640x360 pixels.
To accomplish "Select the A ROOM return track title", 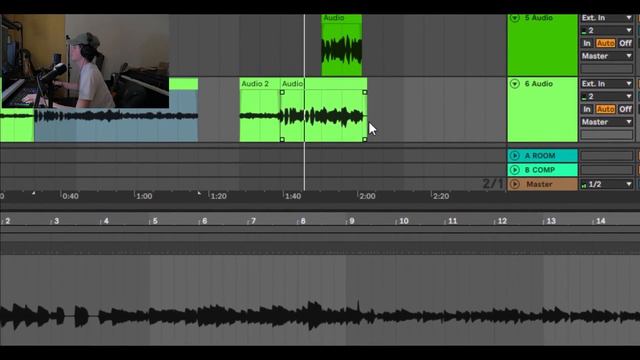I will [540, 156].
